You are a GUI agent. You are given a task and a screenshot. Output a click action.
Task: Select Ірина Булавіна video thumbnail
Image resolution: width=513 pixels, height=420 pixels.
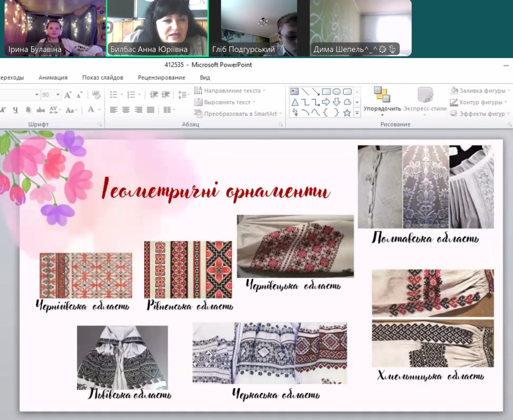click(x=53, y=28)
